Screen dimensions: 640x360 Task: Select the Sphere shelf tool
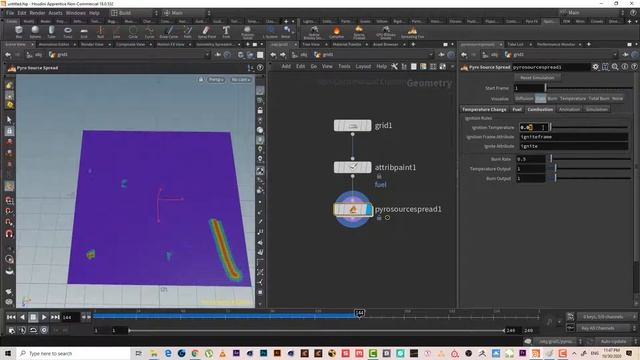[35, 31]
